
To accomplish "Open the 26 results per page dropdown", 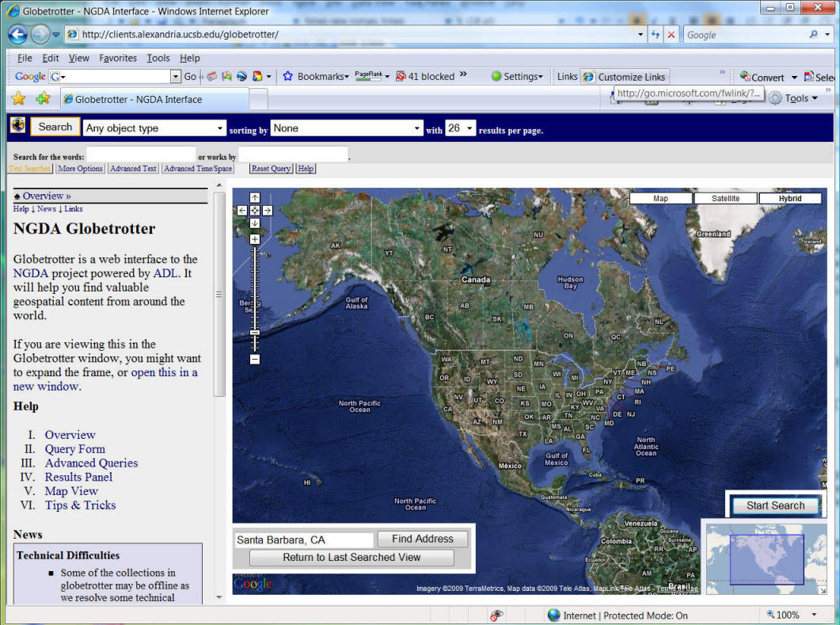I will pos(460,128).
